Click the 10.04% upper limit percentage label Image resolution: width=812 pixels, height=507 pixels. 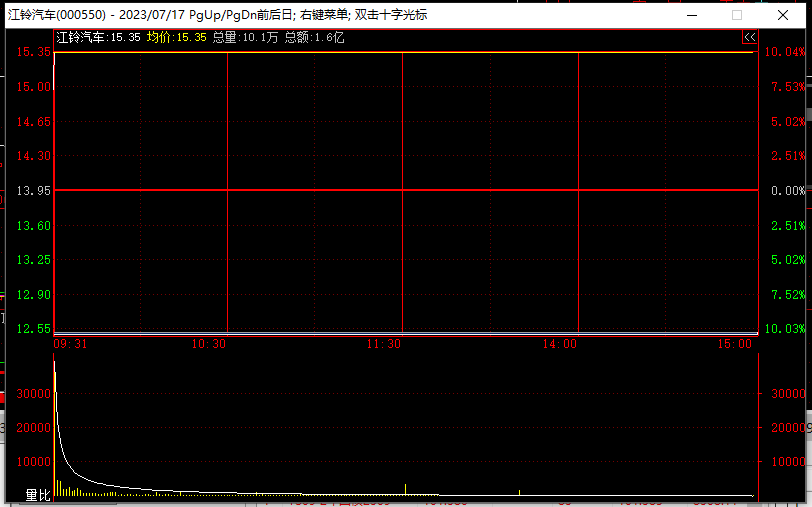(x=785, y=52)
